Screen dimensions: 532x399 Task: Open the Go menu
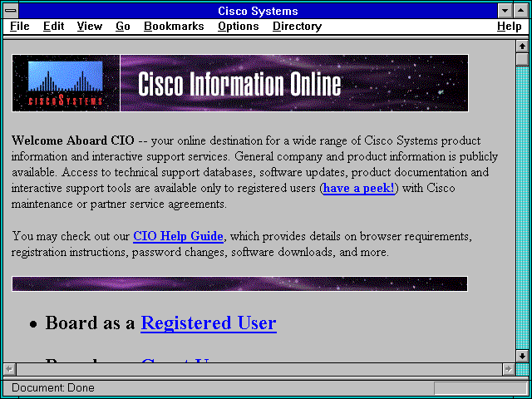click(x=122, y=27)
